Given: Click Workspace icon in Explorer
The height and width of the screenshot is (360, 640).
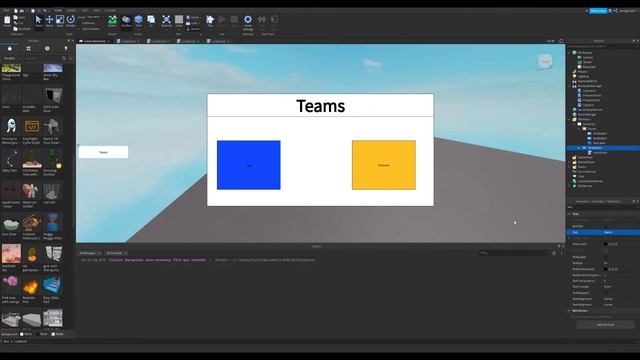Looking at the screenshot, I should point(574,53).
